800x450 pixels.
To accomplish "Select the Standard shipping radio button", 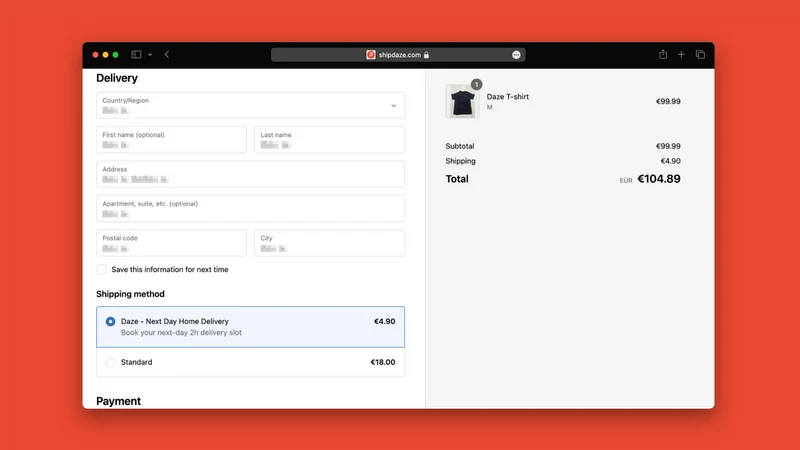I will point(110,362).
